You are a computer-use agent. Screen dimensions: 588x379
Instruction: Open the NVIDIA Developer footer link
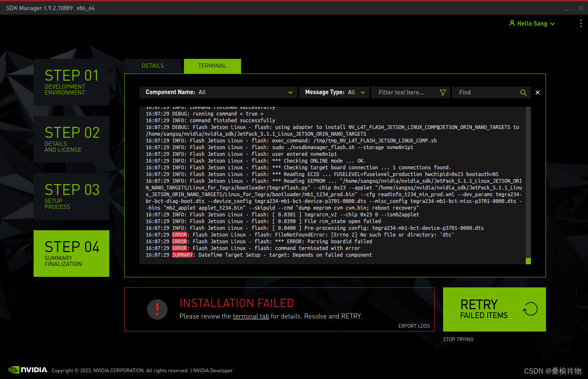pyautogui.click(x=213, y=370)
